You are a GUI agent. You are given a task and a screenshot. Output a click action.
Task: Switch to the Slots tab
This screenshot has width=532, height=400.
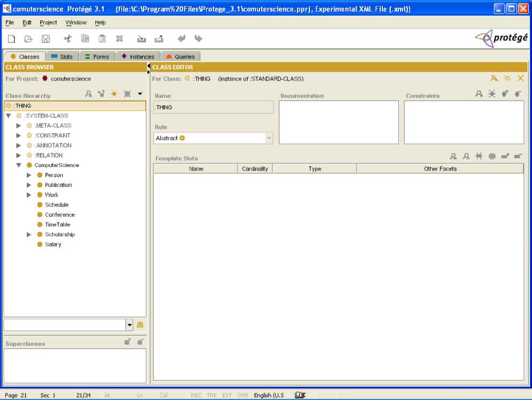click(x=62, y=56)
